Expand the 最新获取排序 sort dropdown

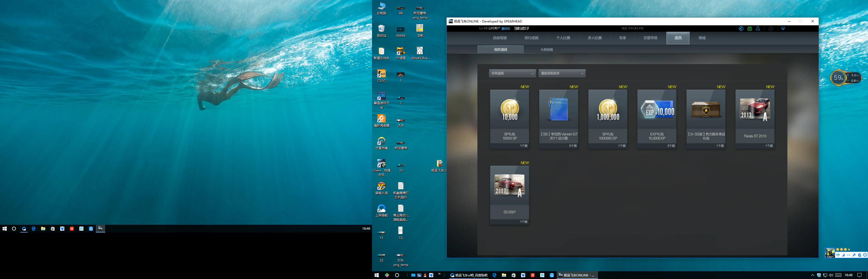tap(562, 73)
